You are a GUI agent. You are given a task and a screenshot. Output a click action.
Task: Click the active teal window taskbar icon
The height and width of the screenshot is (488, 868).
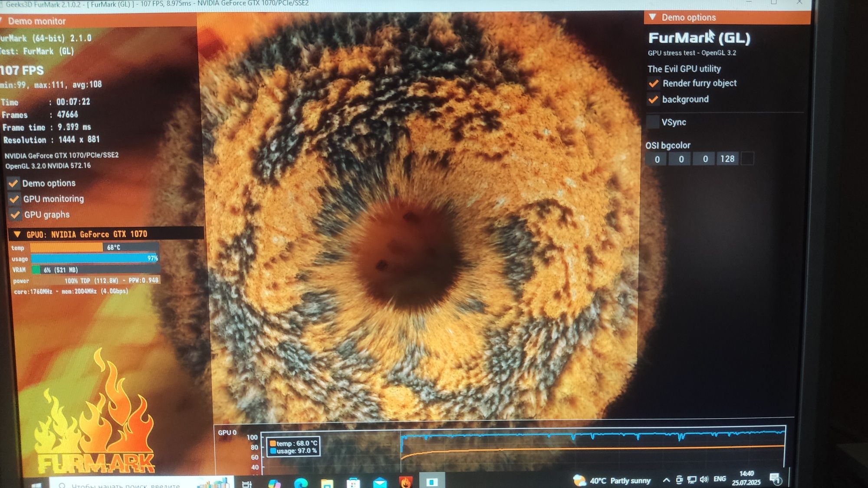point(432,481)
